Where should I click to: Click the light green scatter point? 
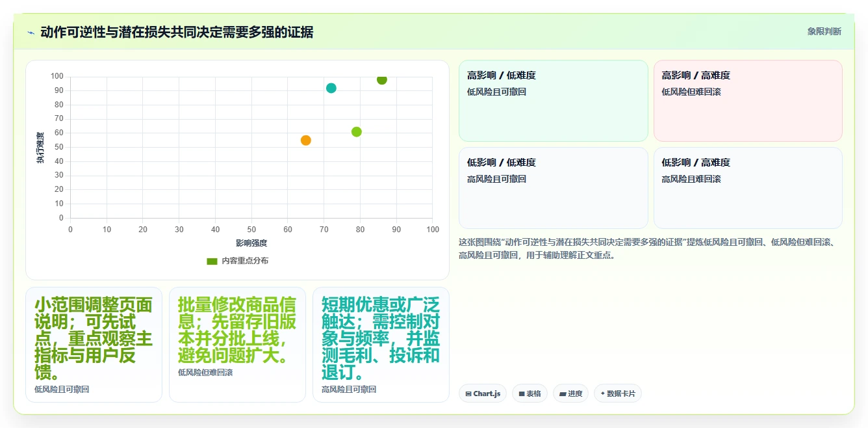coord(357,132)
